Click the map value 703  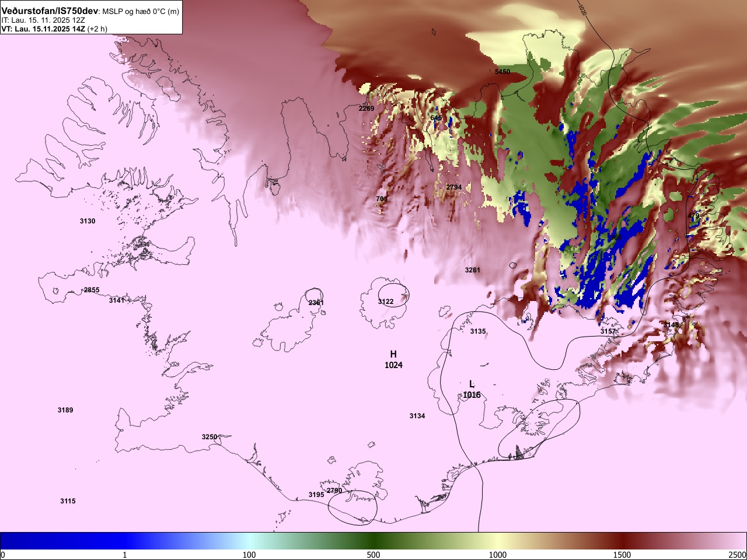(x=382, y=199)
